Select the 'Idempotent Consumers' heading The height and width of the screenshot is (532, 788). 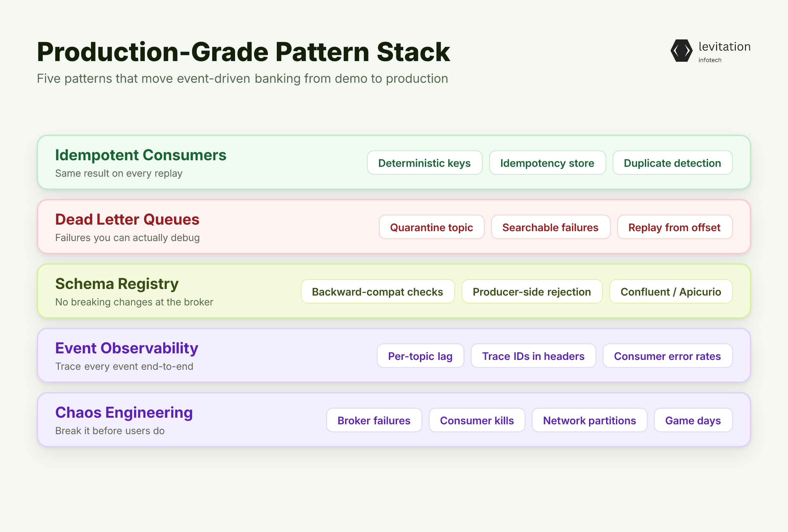[x=141, y=155]
